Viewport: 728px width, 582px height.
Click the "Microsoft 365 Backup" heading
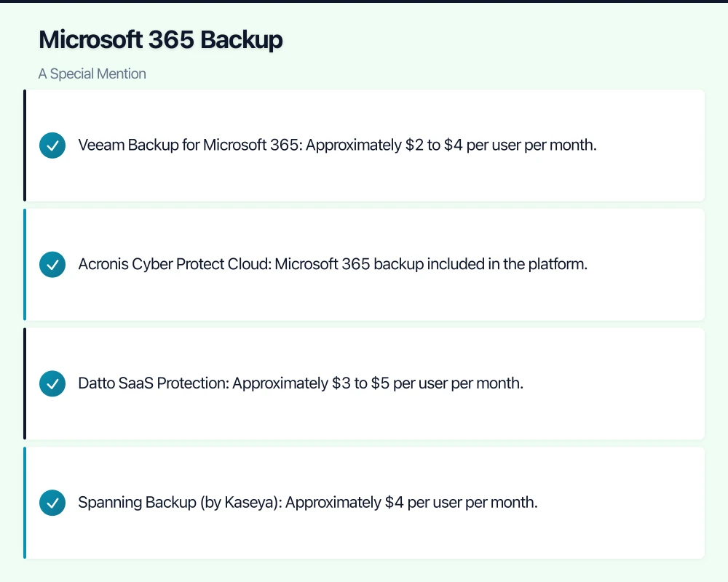click(x=160, y=40)
